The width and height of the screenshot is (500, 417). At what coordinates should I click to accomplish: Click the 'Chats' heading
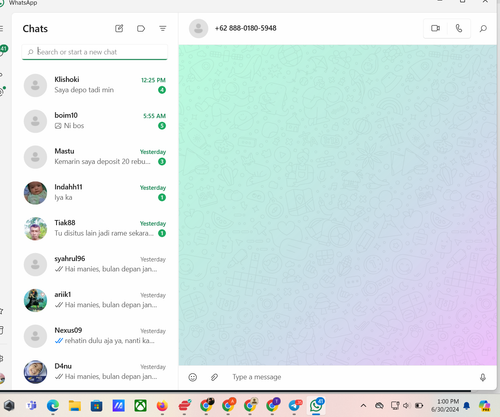click(35, 29)
